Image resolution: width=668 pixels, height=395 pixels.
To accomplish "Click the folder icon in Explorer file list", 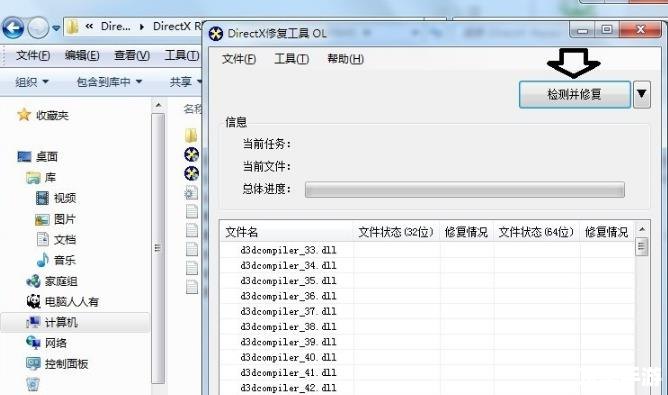I will (191, 135).
